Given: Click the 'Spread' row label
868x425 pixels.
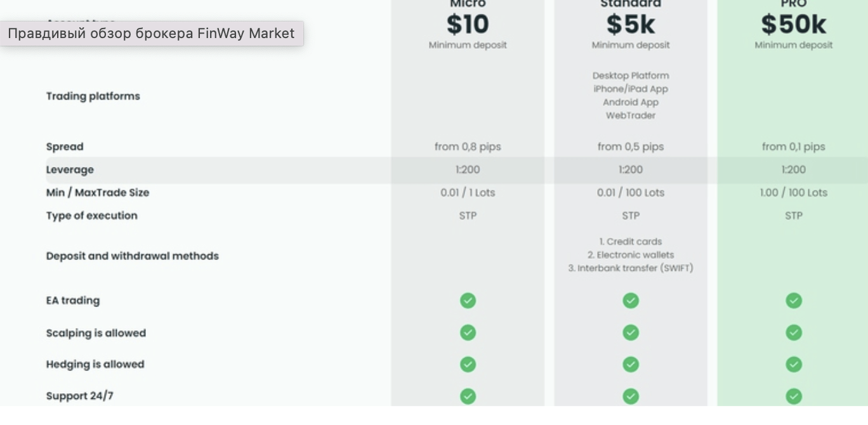Looking at the screenshot, I should [x=65, y=147].
